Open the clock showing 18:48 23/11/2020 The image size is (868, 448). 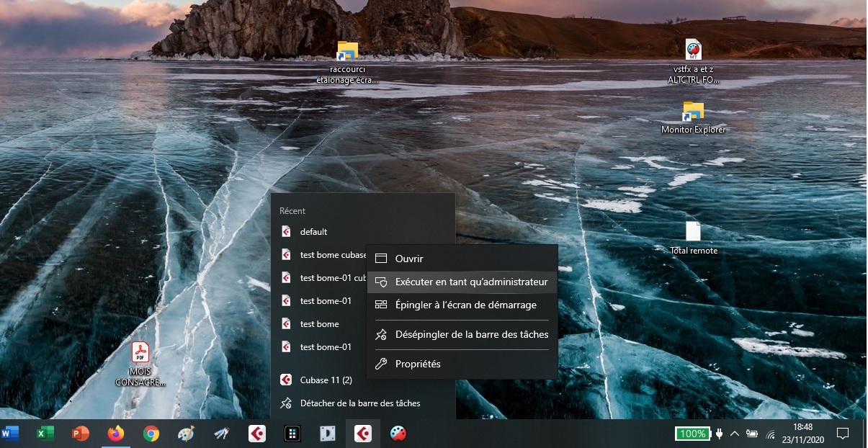(802, 434)
